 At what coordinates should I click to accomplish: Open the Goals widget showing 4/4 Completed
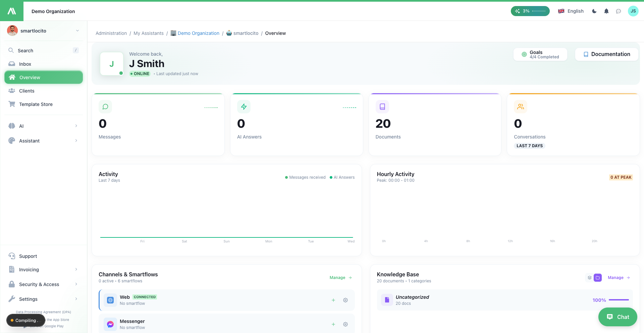click(540, 54)
